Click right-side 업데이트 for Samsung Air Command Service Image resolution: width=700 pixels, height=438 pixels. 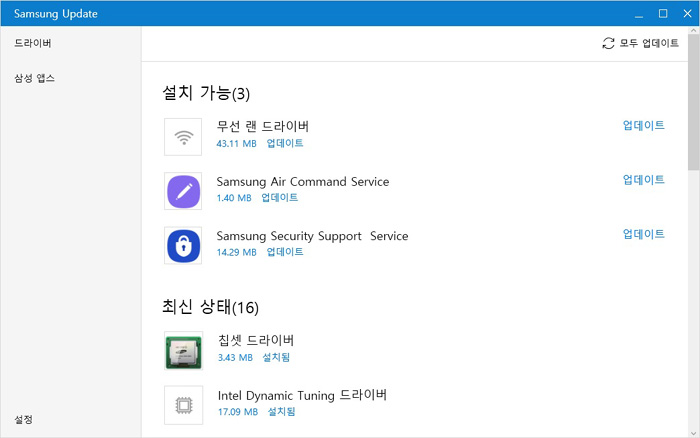(x=644, y=180)
